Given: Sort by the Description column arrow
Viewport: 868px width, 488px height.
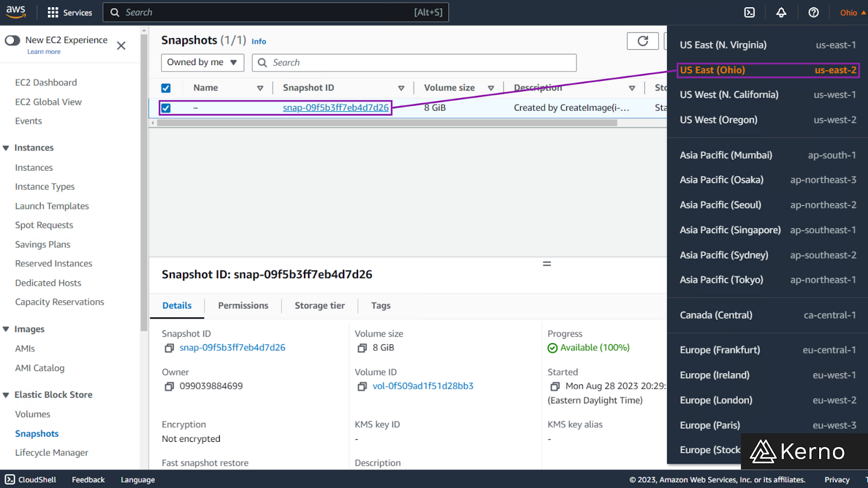Looking at the screenshot, I should coord(631,88).
